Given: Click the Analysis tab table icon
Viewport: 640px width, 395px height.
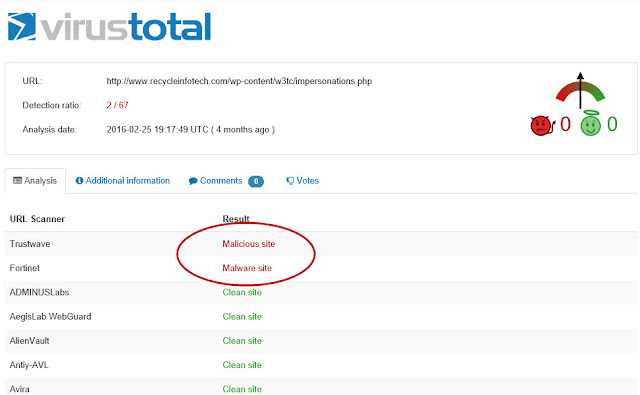Looking at the screenshot, I should click(17, 180).
